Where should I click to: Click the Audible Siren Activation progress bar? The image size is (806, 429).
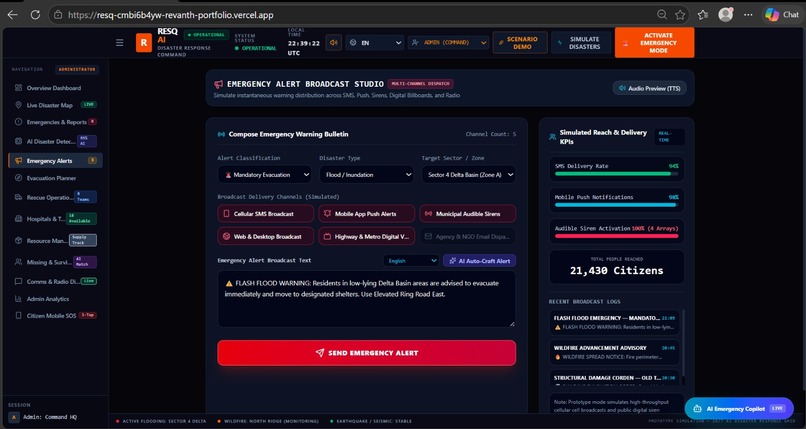click(616, 236)
